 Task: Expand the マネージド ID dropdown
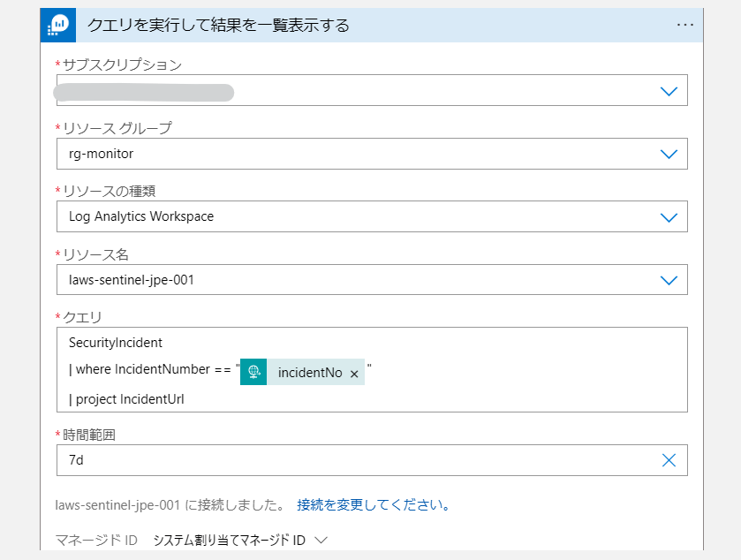pos(321,540)
